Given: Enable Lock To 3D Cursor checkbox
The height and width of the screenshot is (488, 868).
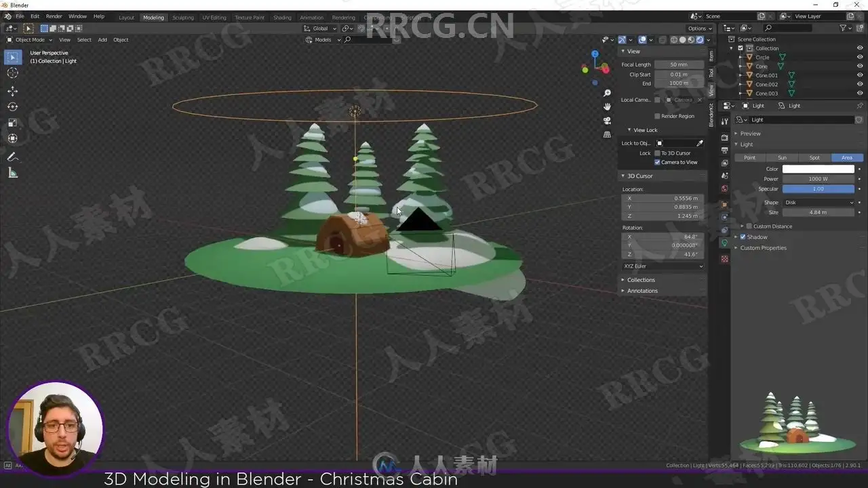Looking at the screenshot, I should coord(657,153).
